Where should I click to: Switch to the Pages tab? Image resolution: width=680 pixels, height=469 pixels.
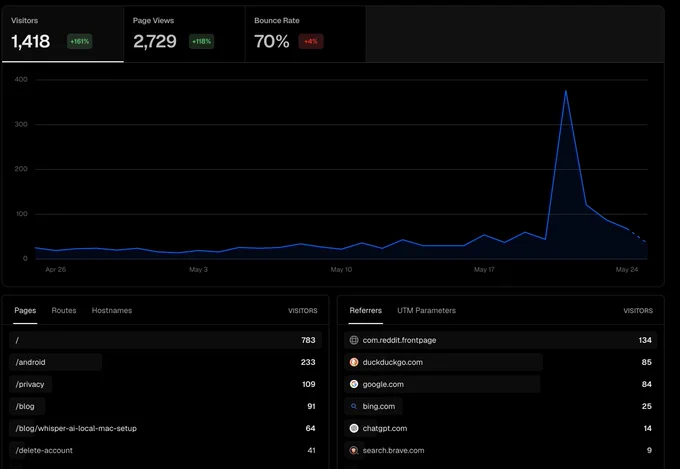25,311
